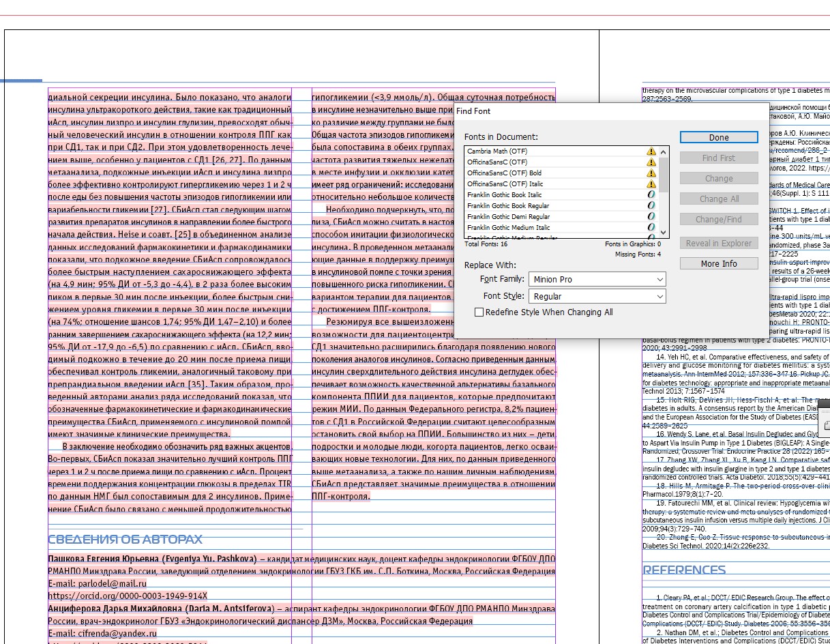
Task: Click the email parlodel@mail.ru in the document
Action: [114, 584]
